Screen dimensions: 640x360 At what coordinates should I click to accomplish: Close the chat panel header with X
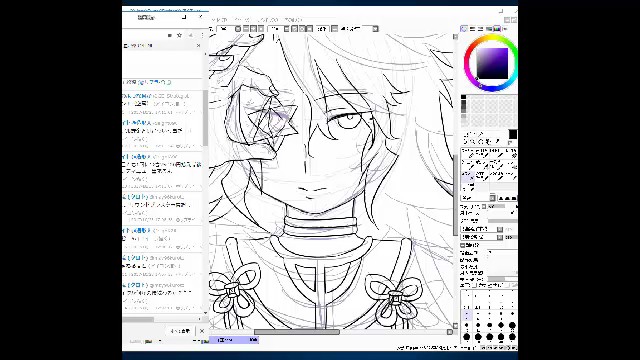(x=199, y=46)
